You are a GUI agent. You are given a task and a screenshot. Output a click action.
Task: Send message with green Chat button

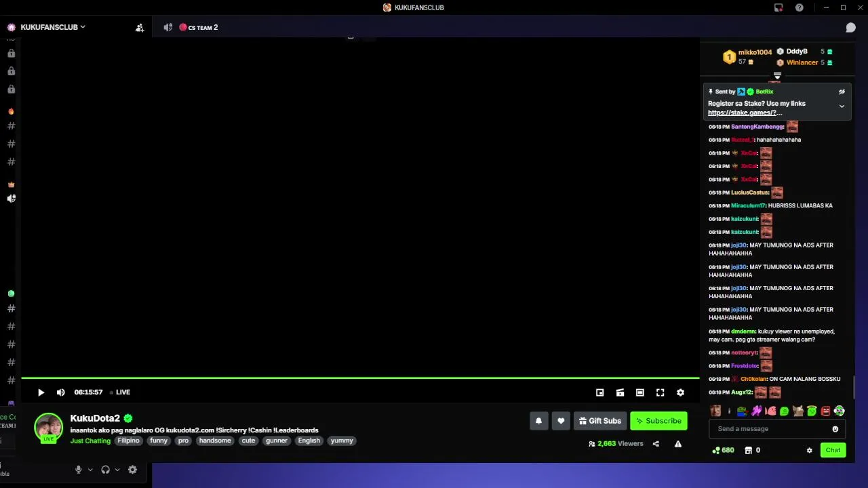[x=833, y=450]
